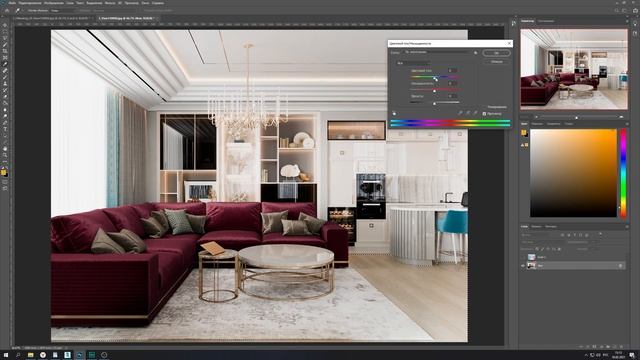Select the Brush tool

pyautogui.click(x=5, y=77)
